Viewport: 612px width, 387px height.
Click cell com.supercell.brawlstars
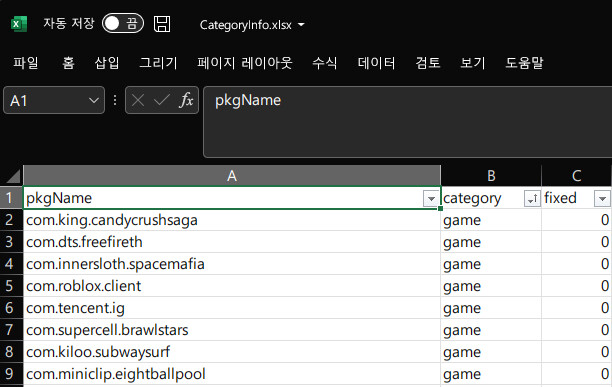click(x=232, y=330)
